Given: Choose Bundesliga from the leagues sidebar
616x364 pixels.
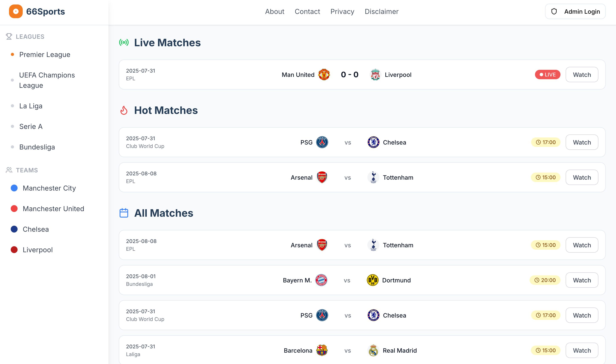Looking at the screenshot, I should (37, 147).
